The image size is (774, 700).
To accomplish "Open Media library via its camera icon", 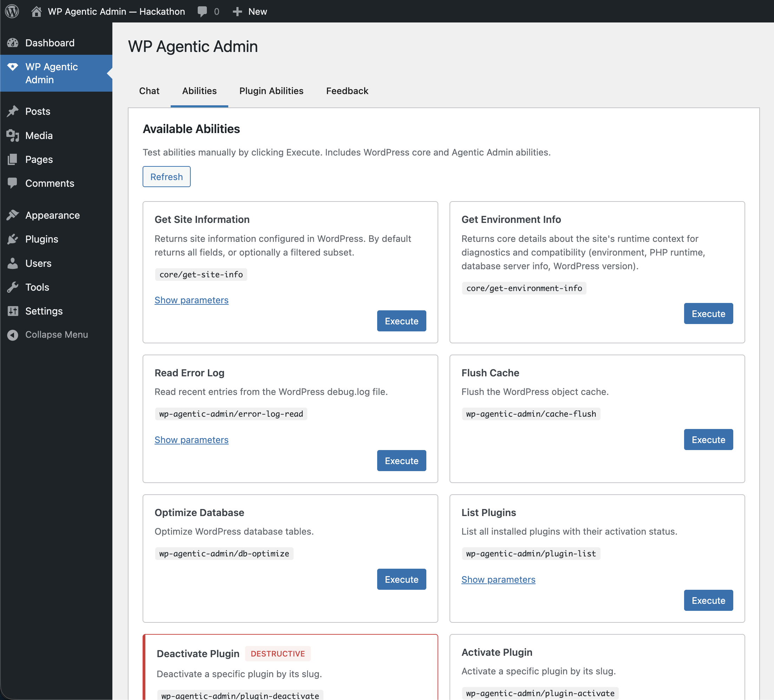I will click(x=13, y=135).
